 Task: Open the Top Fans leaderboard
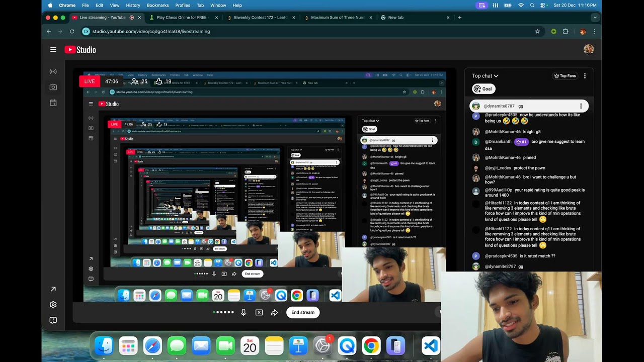coord(565,76)
